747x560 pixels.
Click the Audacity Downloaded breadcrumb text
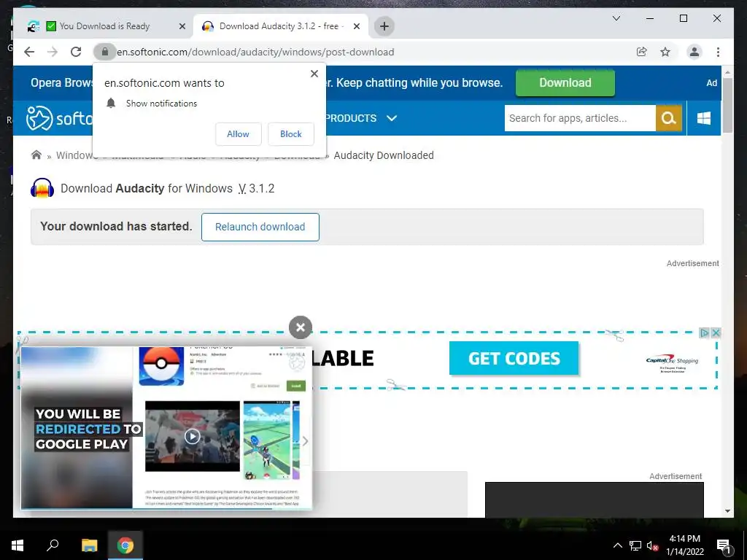tap(384, 155)
